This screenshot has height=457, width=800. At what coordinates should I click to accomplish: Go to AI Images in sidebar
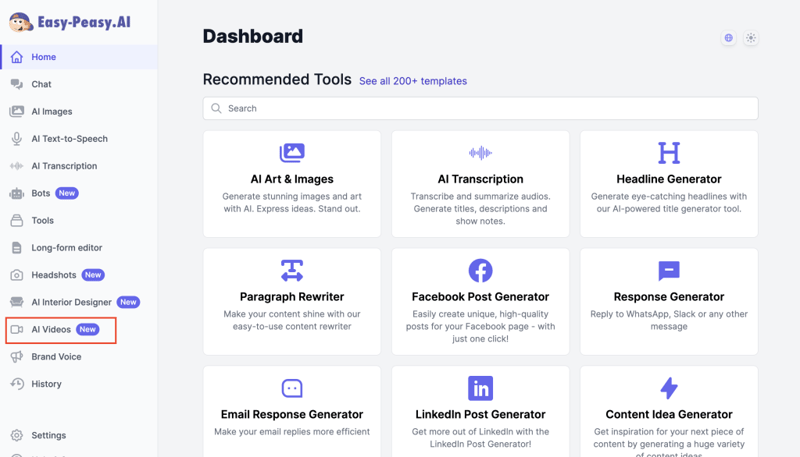pos(51,111)
